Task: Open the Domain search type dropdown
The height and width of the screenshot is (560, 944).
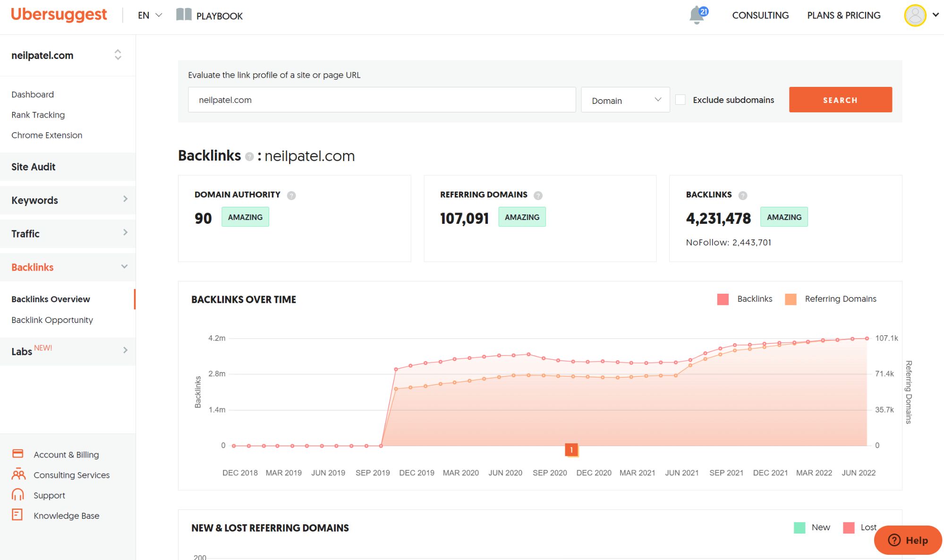Action: (x=625, y=100)
